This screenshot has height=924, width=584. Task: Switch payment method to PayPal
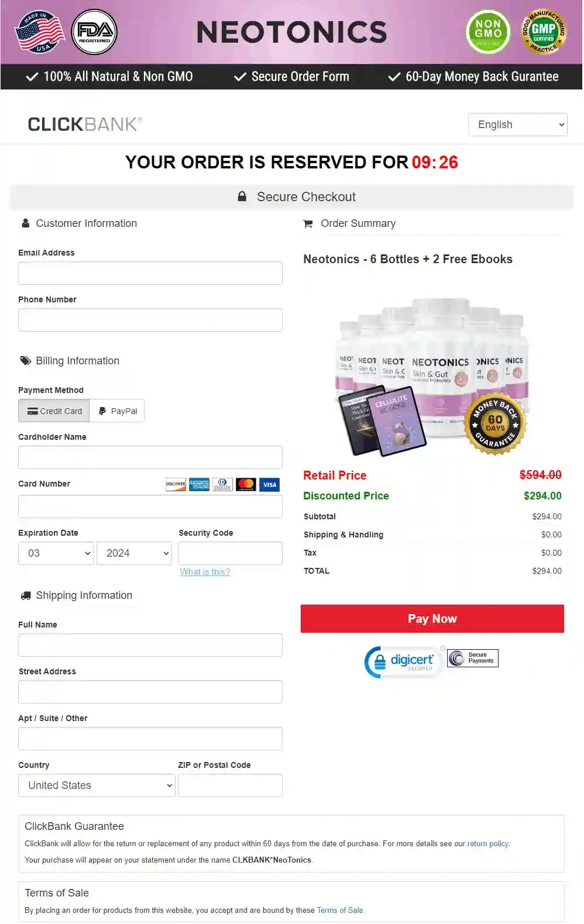pyautogui.click(x=117, y=411)
